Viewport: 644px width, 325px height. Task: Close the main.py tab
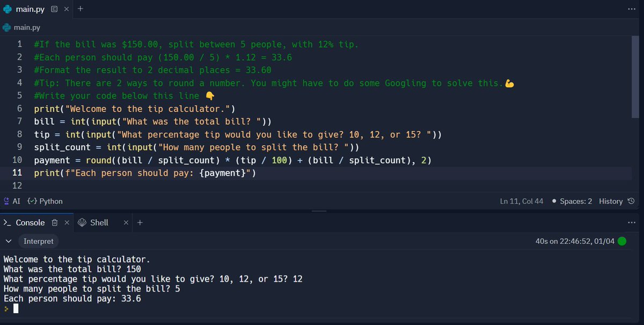(x=66, y=9)
